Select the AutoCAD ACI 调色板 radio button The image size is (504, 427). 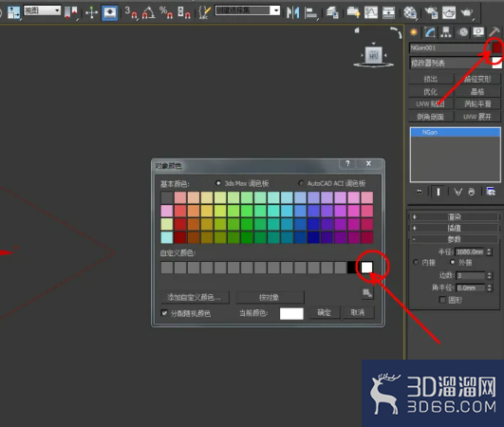click(x=301, y=183)
